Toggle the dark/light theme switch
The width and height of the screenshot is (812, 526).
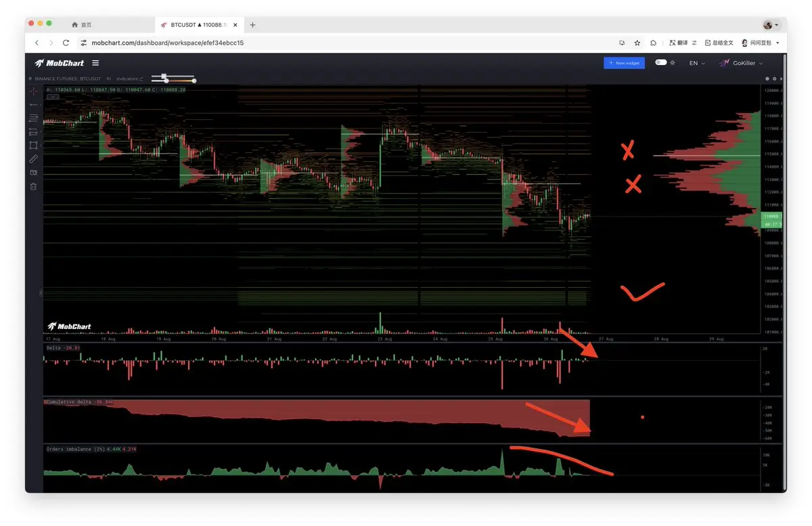click(x=660, y=62)
